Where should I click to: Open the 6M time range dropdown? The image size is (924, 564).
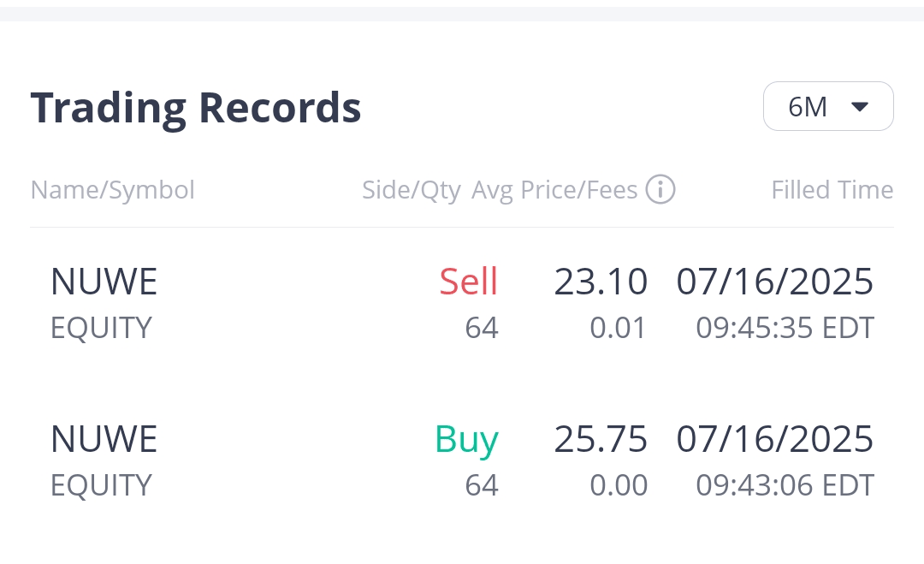point(827,107)
